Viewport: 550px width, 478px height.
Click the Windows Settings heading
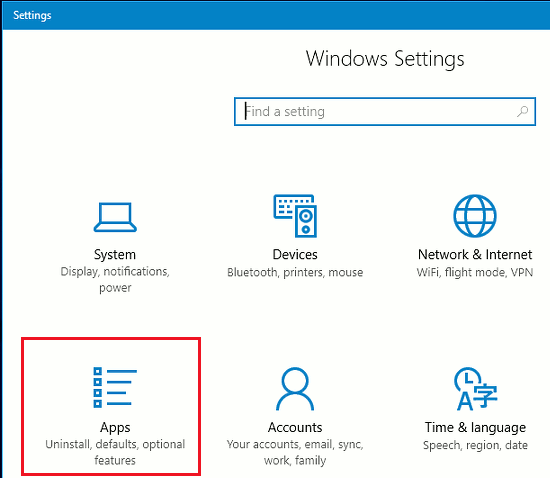385,59
